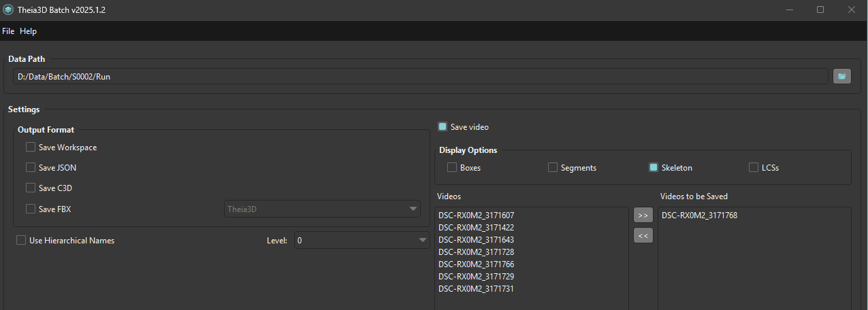The image size is (868, 310).
Task: Minimize the Theia3D Batch window
Action: coord(790,10)
